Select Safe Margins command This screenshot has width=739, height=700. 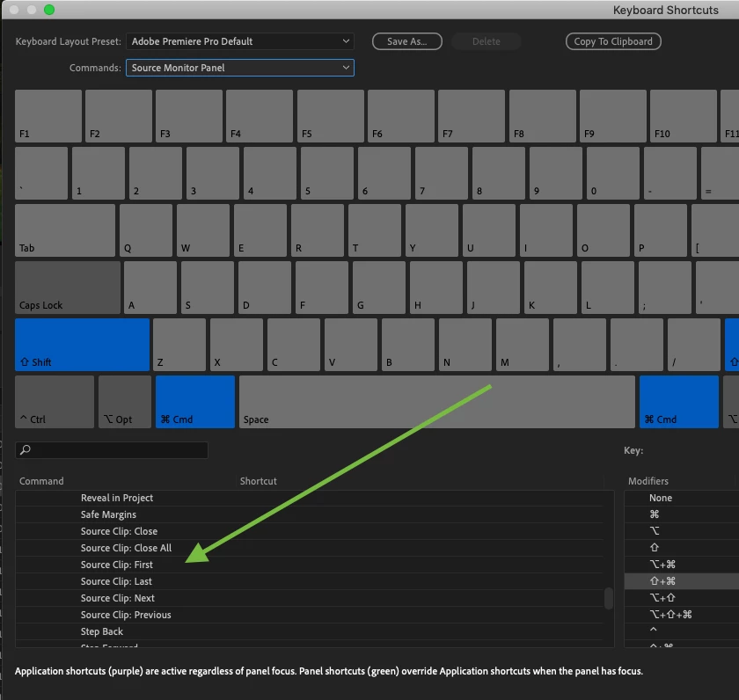point(309,514)
